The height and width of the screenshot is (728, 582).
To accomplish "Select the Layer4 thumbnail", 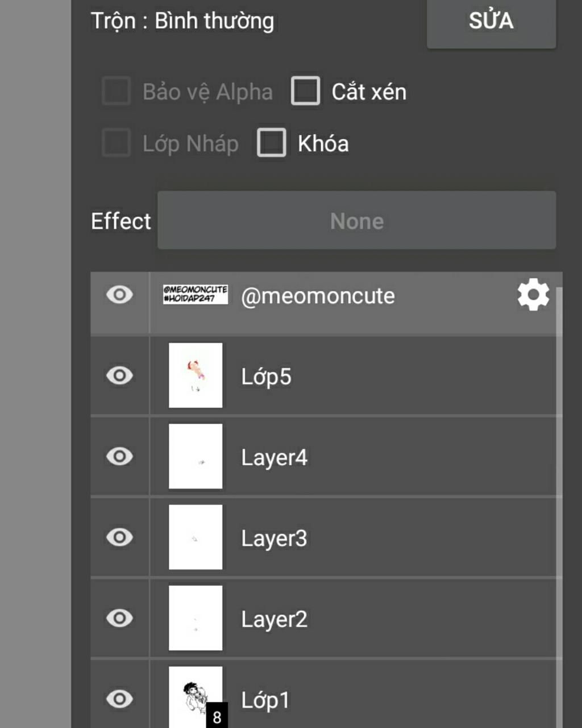I will coord(196,456).
